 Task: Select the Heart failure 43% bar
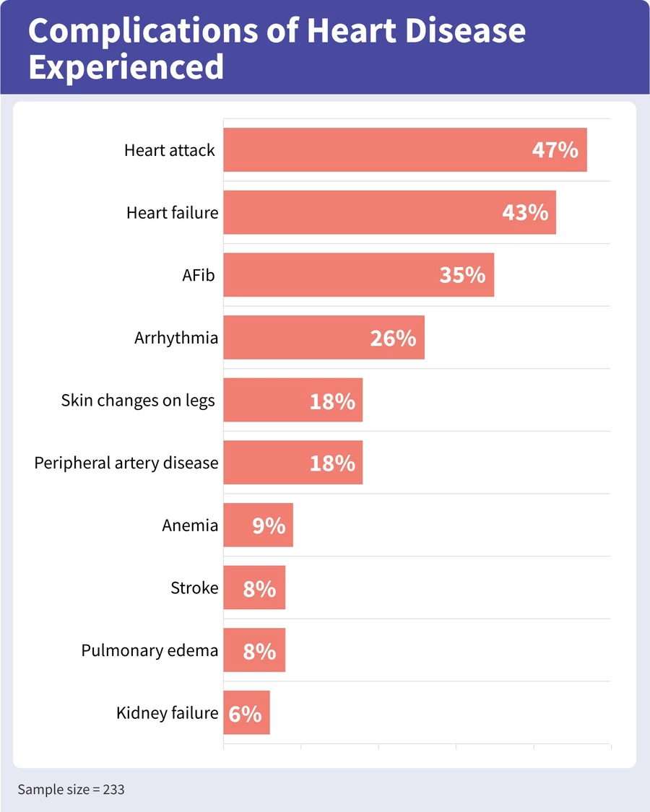pos(389,212)
